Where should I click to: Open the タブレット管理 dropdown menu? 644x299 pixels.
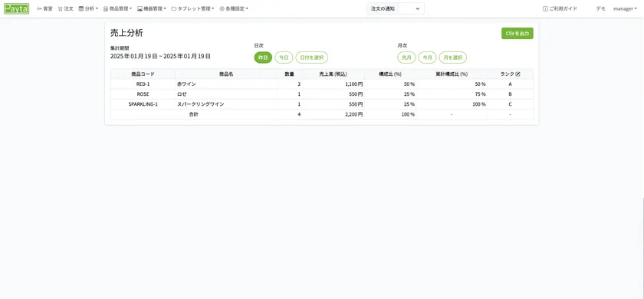pos(192,8)
